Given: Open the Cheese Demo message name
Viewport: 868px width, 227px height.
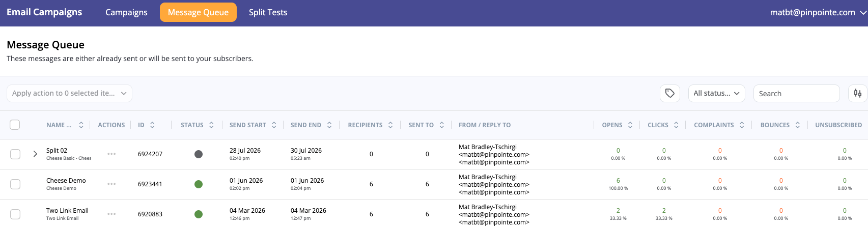Looking at the screenshot, I should pyautogui.click(x=66, y=181).
